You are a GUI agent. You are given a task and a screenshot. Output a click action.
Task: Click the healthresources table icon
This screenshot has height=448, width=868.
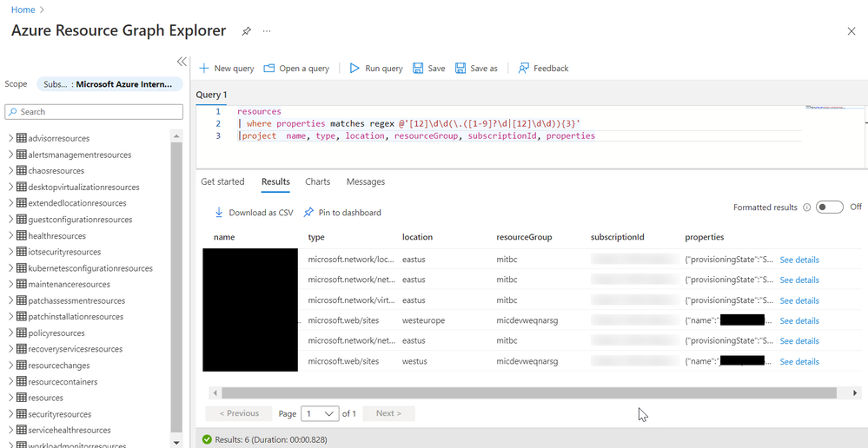pos(22,235)
